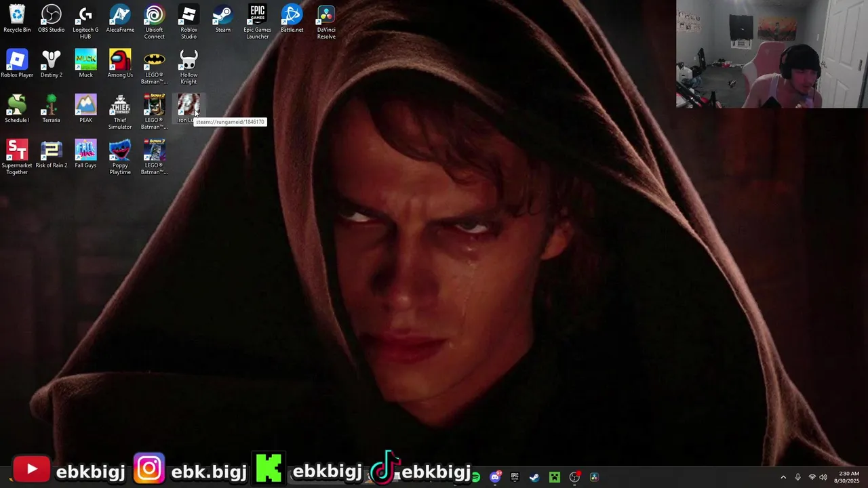
Task: Select the LEGO Batman shortcut with the bat logo
Action: coord(155,67)
